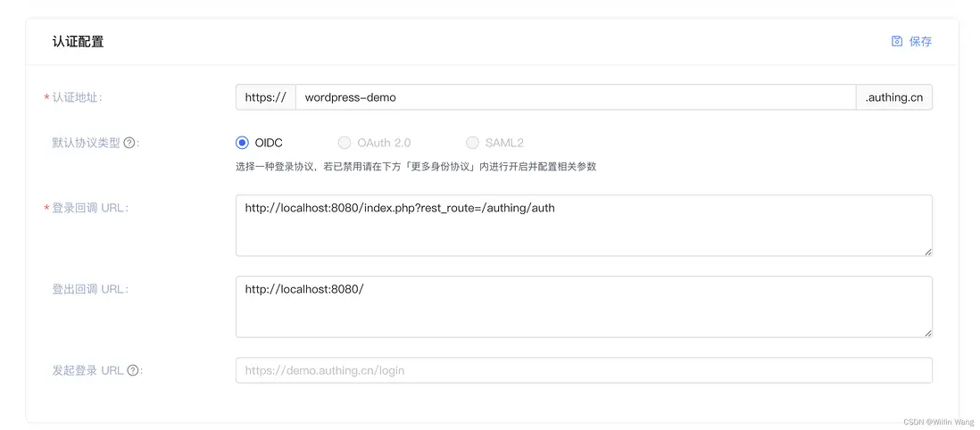Image resolution: width=980 pixels, height=430 pixels.
Task: Click resize handle of 登录回调 URL textarea
Action: (x=927, y=252)
